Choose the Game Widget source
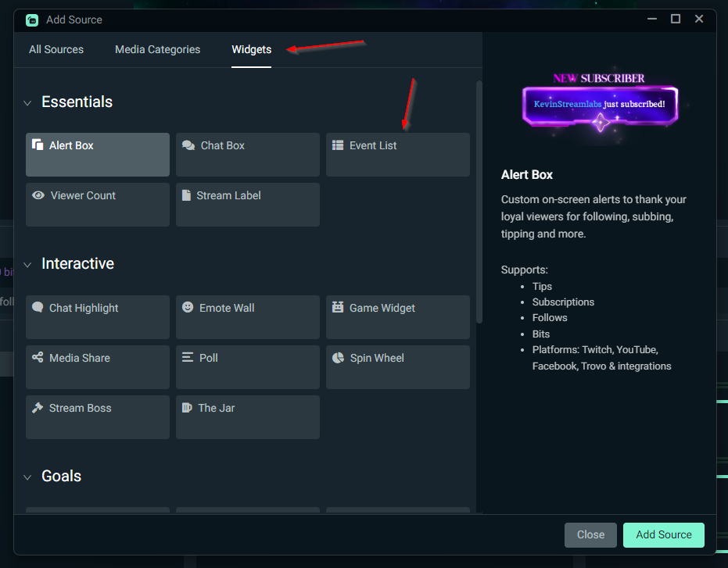The width and height of the screenshot is (728, 568). click(397, 316)
